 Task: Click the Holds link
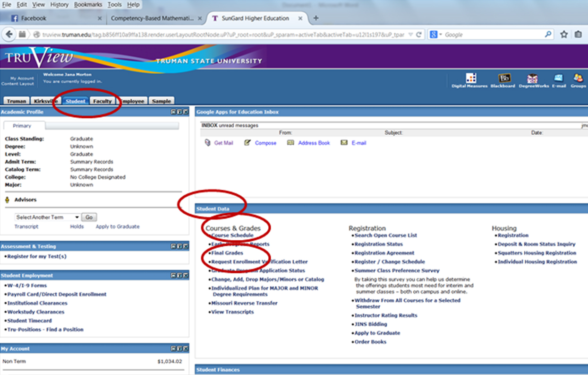(x=77, y=227)
